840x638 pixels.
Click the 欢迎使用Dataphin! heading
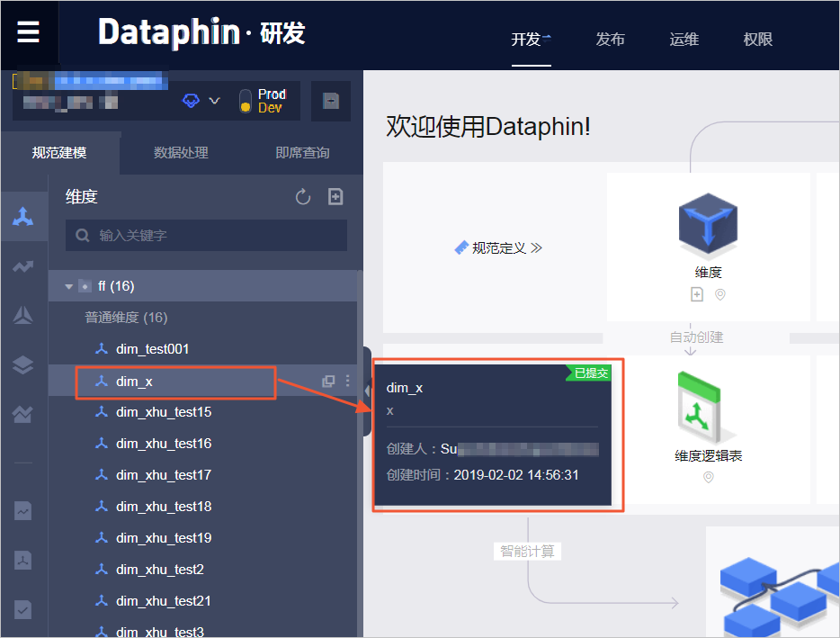tap(488, 127)
